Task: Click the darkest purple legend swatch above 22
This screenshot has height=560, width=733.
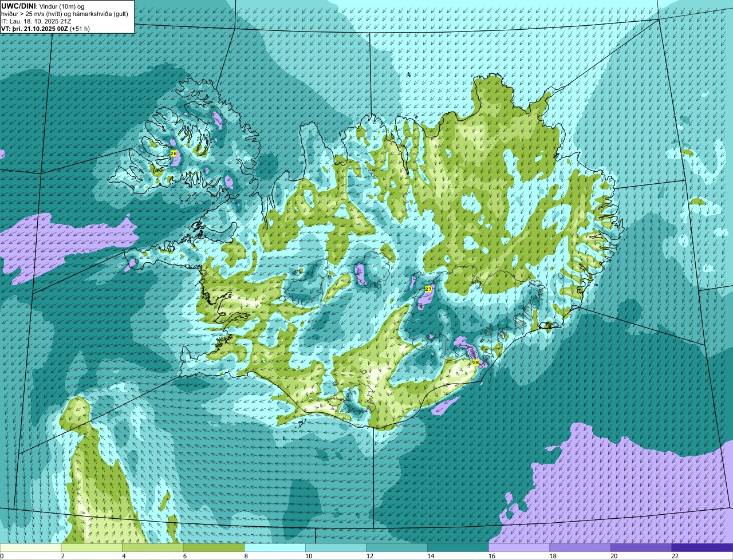Action: [x=702, y=547]
